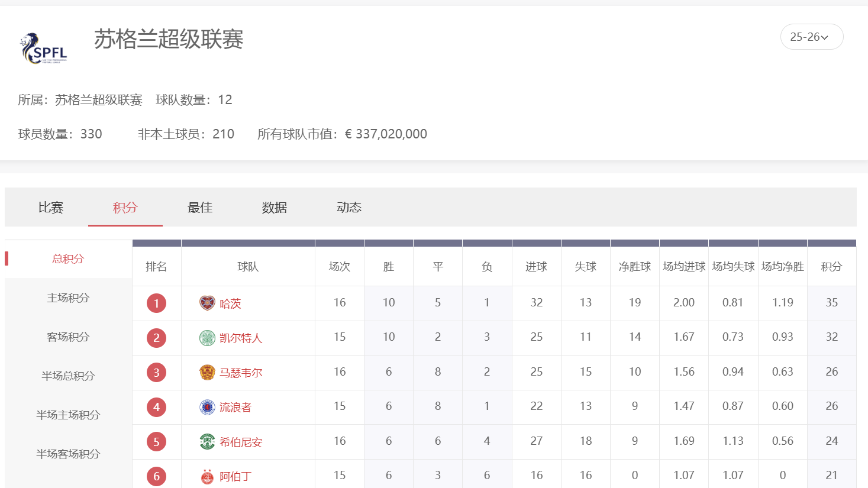Screen dimensions: 868x488
Task: Click the Celtic (凯尔特人) team crest icon
Action: 207,338
